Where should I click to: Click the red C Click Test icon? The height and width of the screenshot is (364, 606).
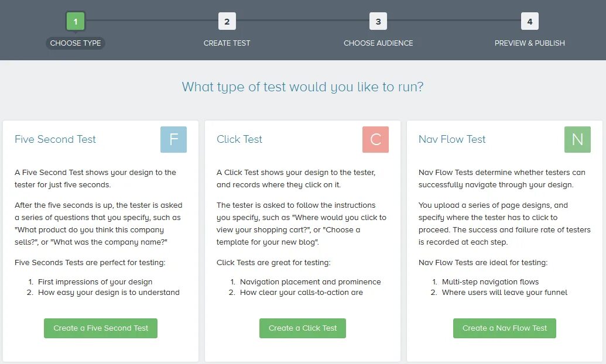point(375,139)
